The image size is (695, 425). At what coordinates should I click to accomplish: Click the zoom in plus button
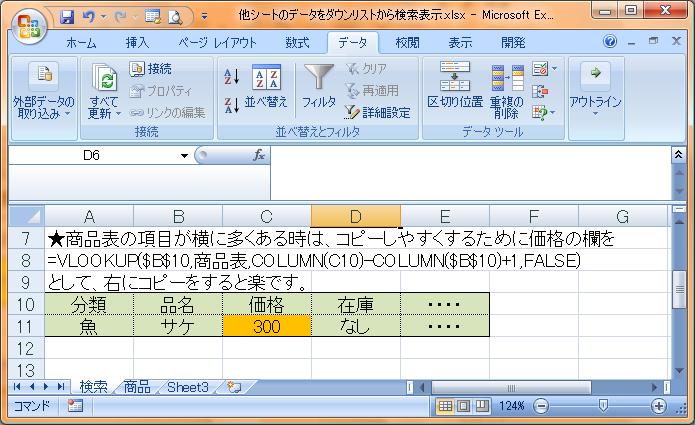point(659,406)
